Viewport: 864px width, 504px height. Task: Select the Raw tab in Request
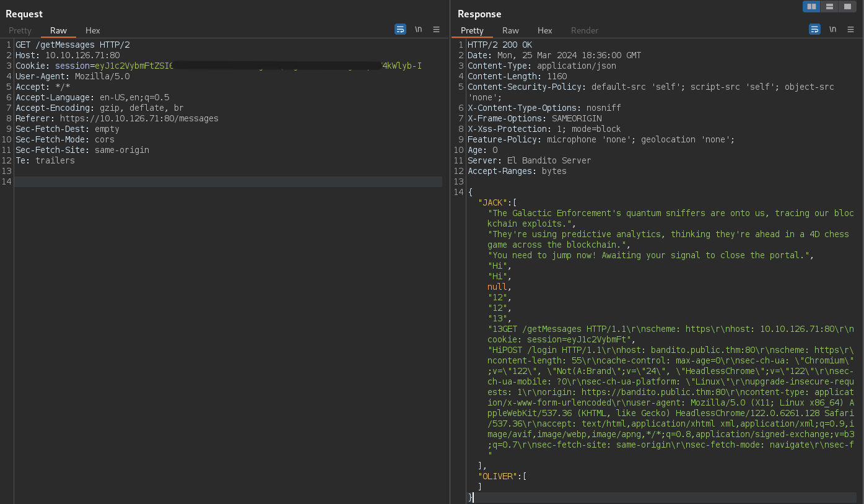click(x=59, y=30)
